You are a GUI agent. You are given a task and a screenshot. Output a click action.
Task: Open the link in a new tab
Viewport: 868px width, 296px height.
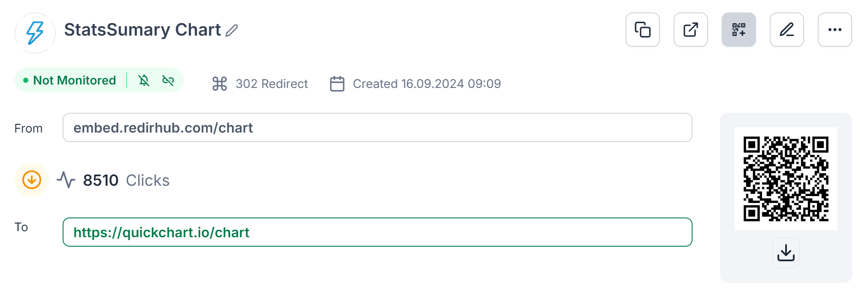coord(690,30)
